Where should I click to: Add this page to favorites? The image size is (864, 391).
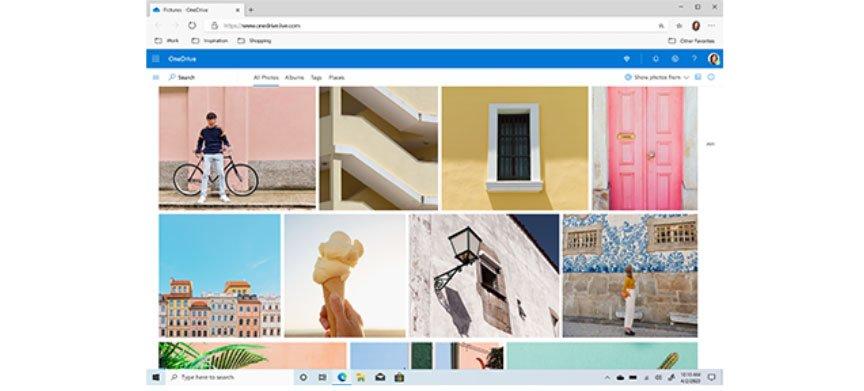[679, 26]
